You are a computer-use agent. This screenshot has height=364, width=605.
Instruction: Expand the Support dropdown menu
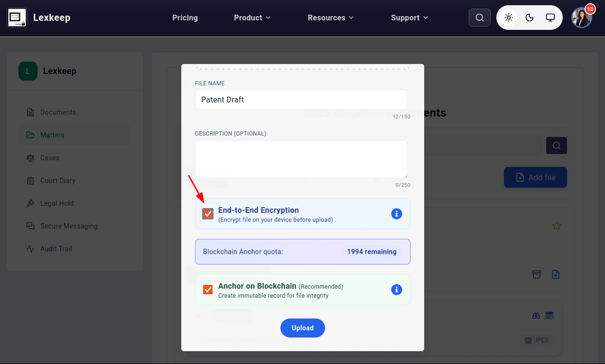tap(410, 18)
